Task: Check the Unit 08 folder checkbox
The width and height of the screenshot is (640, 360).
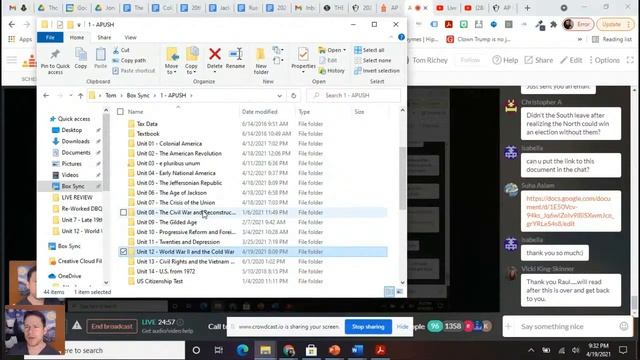Action: pos(123,212)
